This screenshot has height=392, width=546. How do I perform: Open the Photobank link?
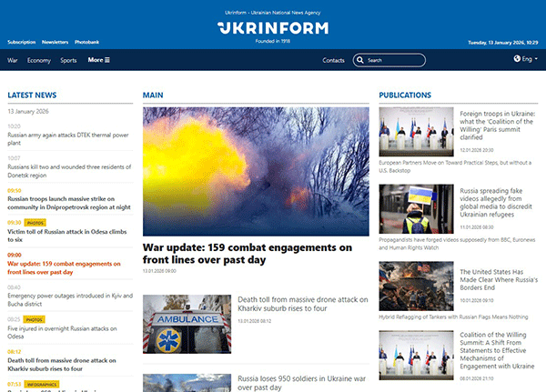click(86, 42)
